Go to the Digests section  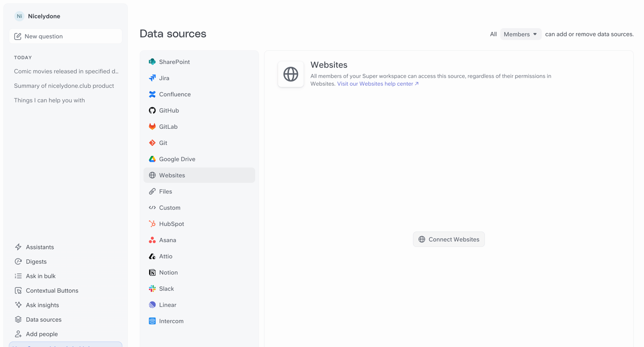point(66,262)
